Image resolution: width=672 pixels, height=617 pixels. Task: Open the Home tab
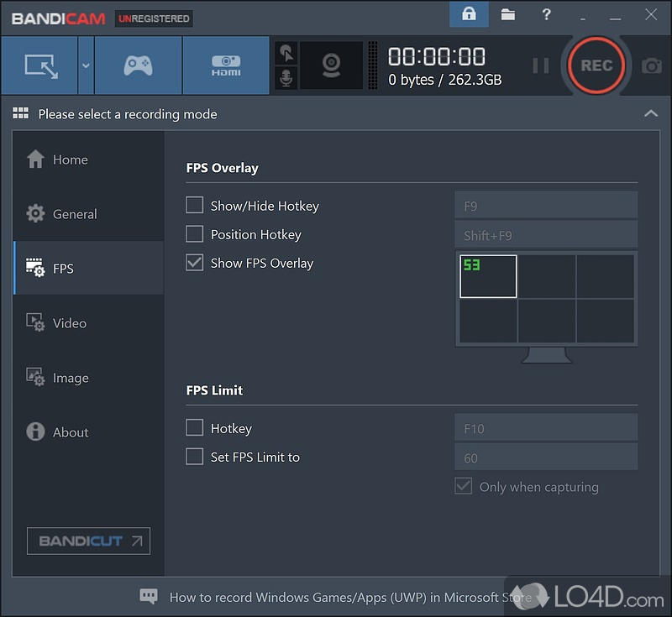88,159
